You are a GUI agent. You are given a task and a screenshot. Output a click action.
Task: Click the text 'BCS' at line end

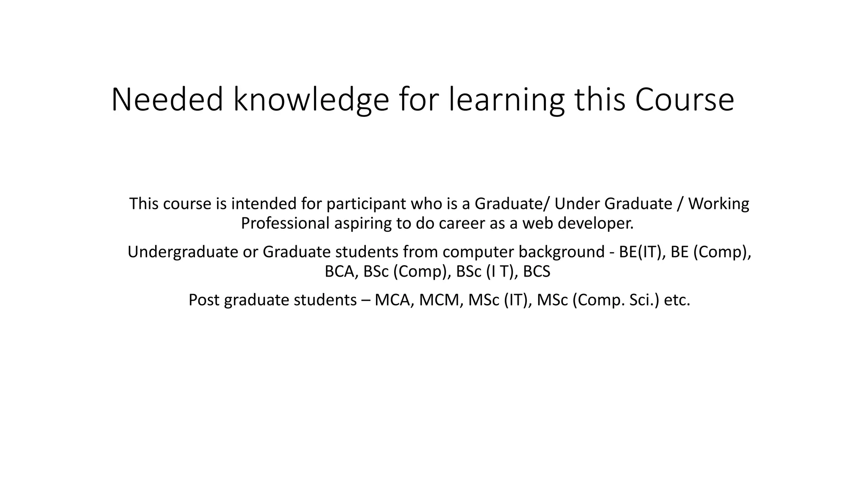click(536, 272)
